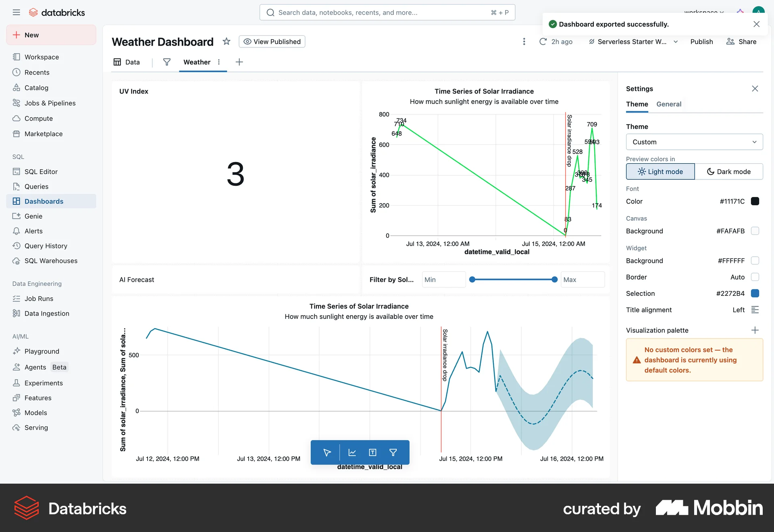Viewport: 774px width, 532px height.
Task: Click the Min filter input field
Action: [443, 279]
